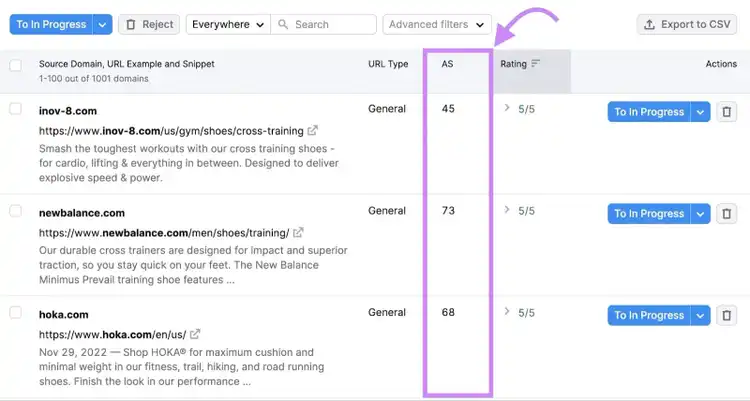Click Export to CSV button
Screen dimensions: 750x401
687,24
